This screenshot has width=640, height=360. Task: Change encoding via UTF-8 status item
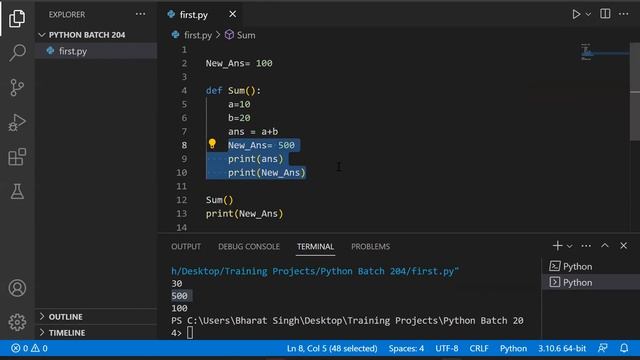[447, 349]
